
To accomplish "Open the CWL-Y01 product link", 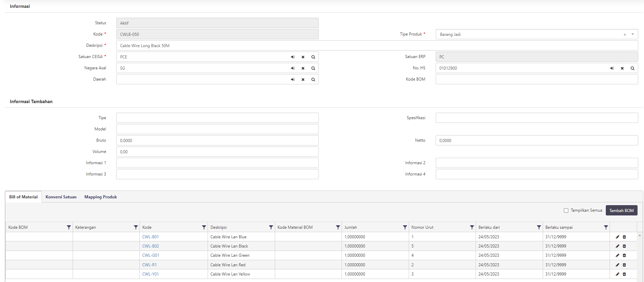I will (x=150, y=274).
